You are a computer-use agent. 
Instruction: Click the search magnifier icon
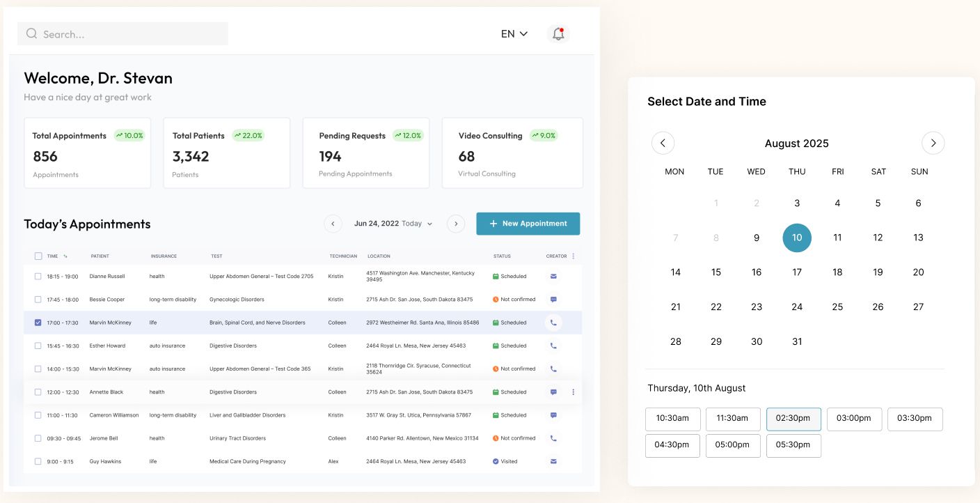(x=31, y=33)
